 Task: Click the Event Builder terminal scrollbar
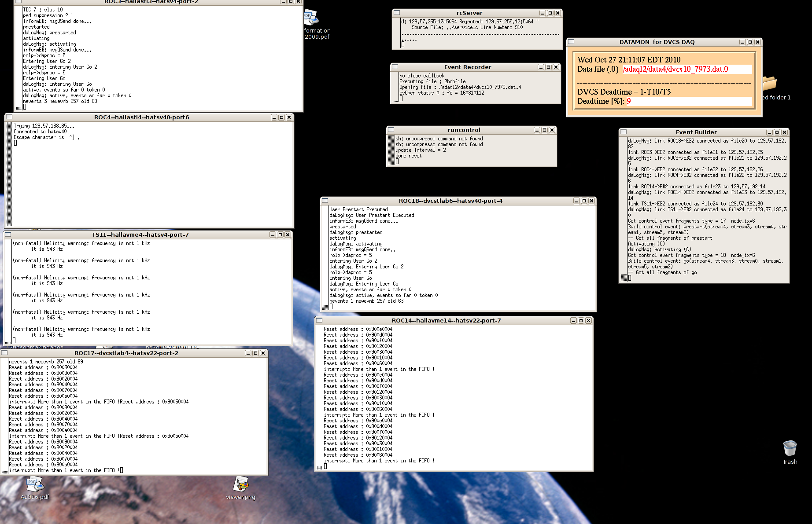click(x=624, y=209)
